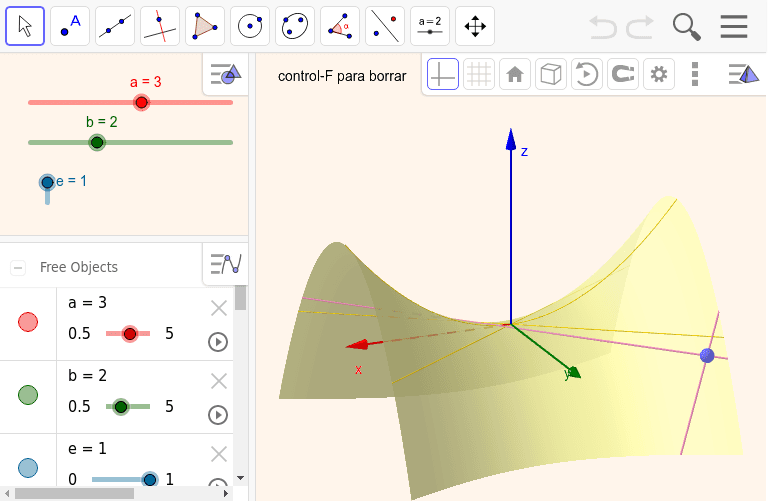Delete object e = 1
This screenshot has width=768, height=503.
218,454
